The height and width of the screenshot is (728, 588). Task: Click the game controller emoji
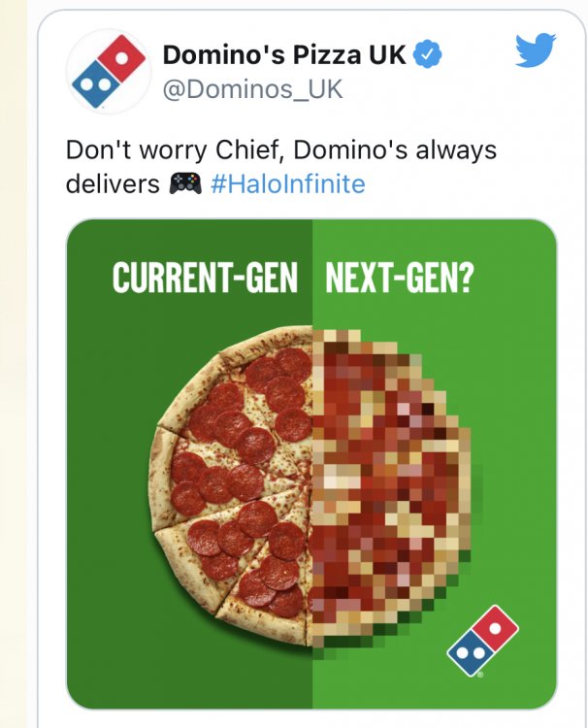click(184, 183)
